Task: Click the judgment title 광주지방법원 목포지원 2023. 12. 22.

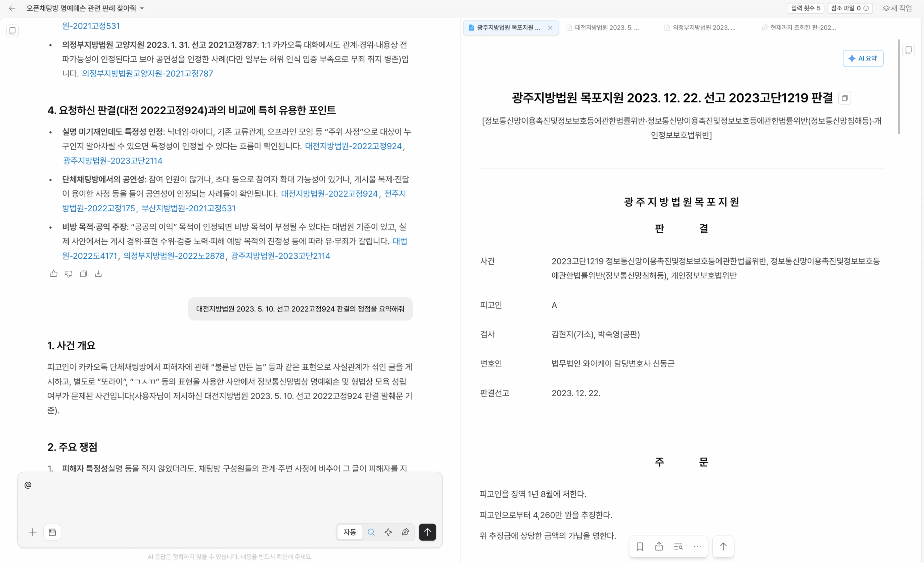Action: (x=672, y=98)
